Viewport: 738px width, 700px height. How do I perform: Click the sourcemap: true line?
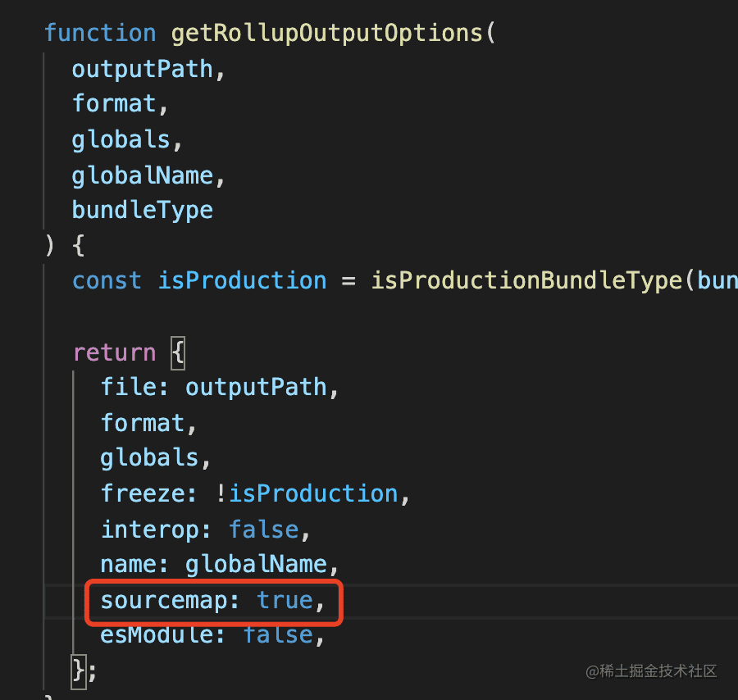click(x=212, y=601)
